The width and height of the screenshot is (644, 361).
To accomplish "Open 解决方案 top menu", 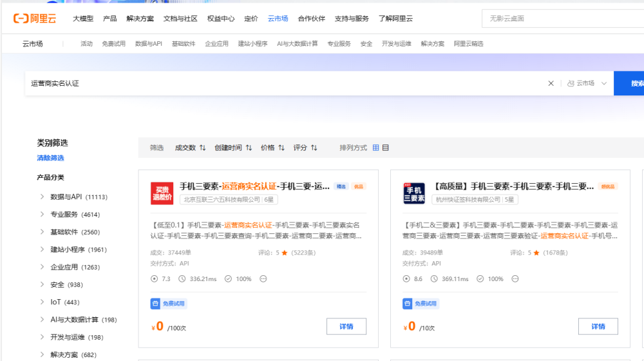I will click(x=140, y=19).
